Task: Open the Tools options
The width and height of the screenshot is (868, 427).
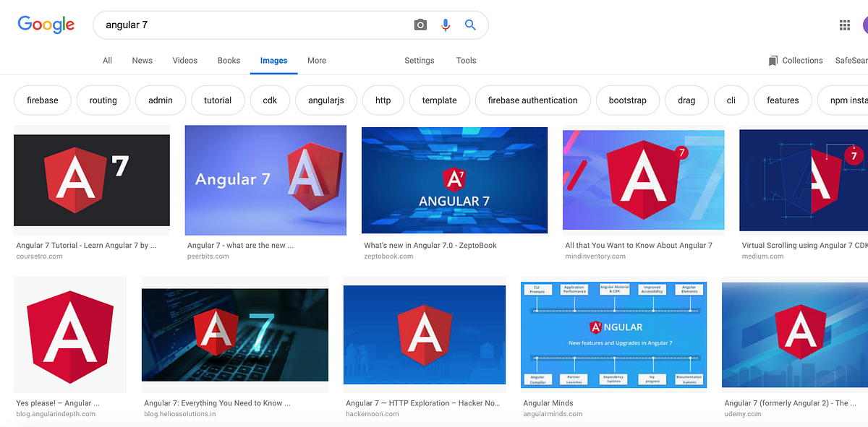Action: pyautogui.click(x=465, y=61)
